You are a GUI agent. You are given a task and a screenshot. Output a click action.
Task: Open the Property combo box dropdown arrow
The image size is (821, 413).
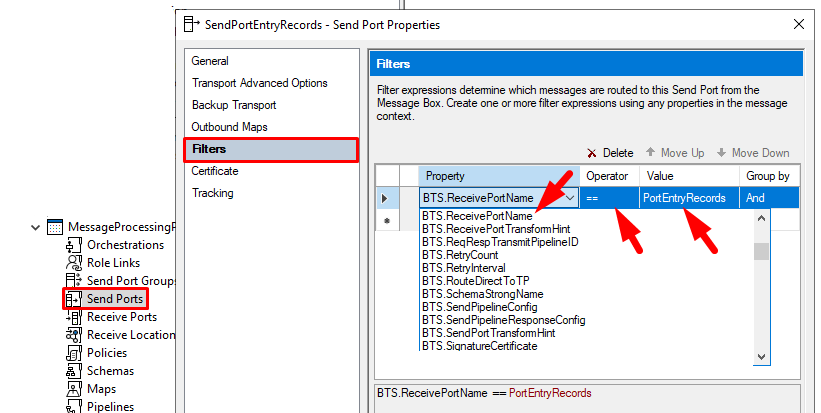click(570, 198)
